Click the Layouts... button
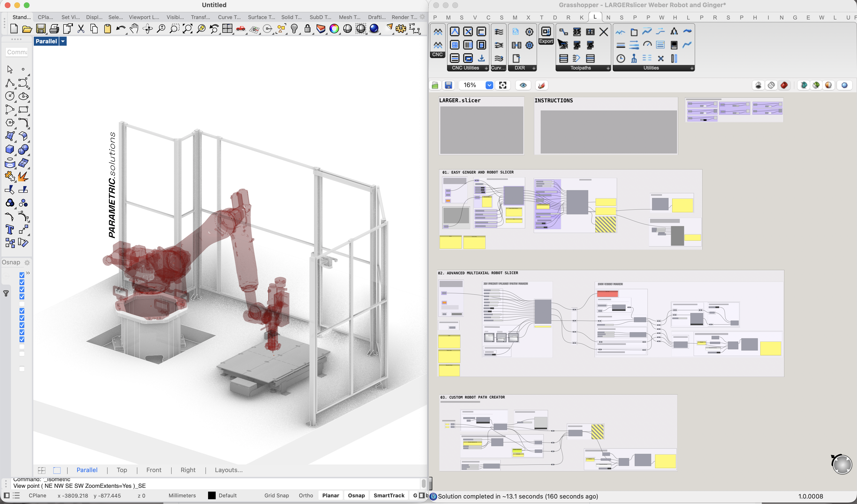Screen dimensions: 857x504 pyautogui.click(x=229, y=470)
